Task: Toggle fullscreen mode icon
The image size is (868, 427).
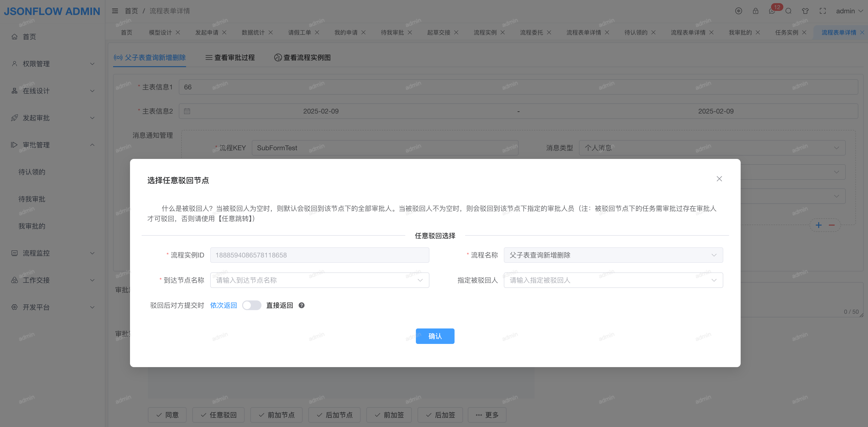Action: (x=823, y=11)
